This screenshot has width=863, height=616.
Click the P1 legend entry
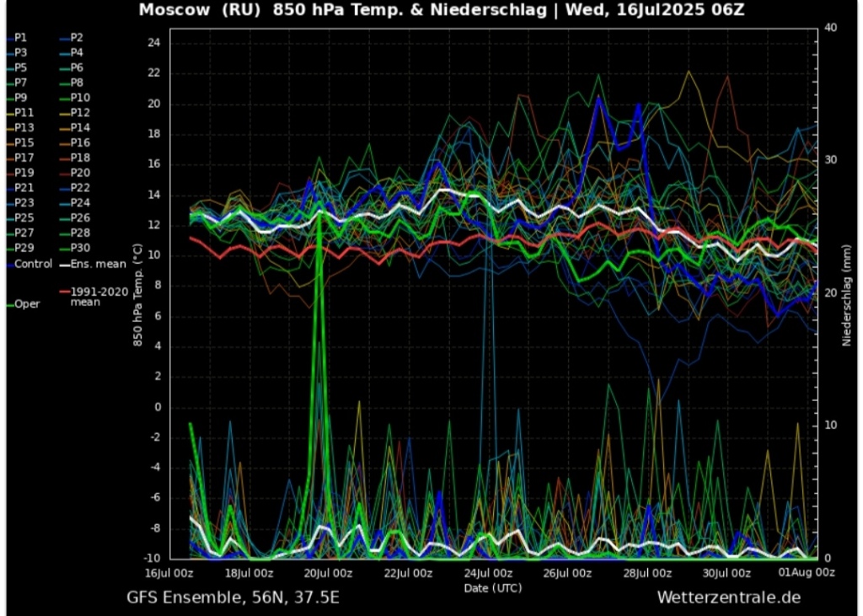click(x=20, y=38)
